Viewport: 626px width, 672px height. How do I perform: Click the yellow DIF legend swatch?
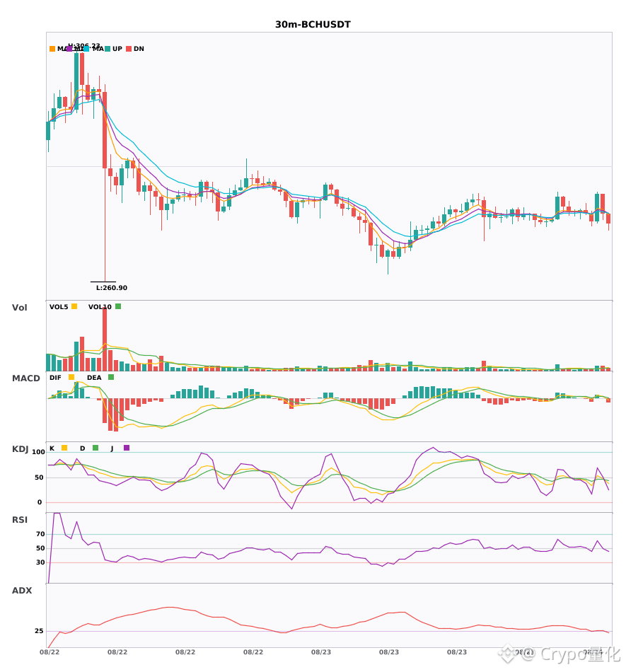(x=71, y=377)
